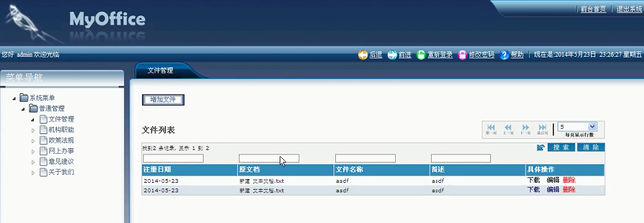The height and width of the screenshot is (223, 644).
Task: Open the rows-per-page dropdown showing 5
Action: (x=577, y=127)
